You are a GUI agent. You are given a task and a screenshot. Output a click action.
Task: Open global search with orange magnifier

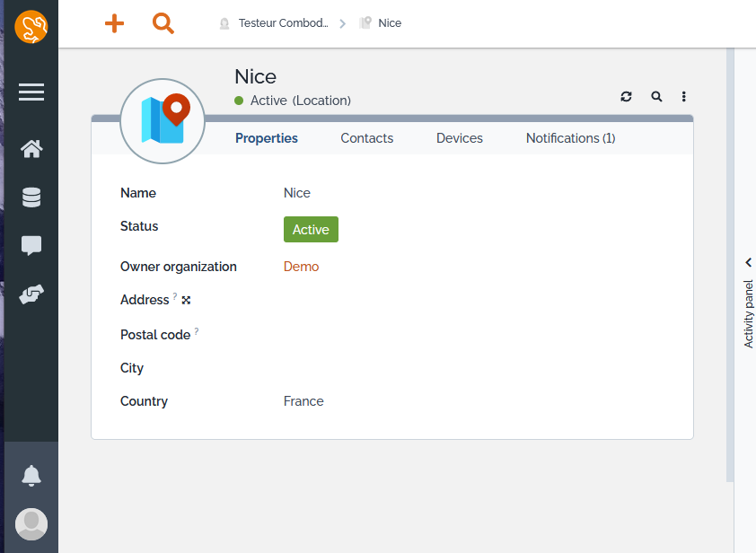click(163, 23)
